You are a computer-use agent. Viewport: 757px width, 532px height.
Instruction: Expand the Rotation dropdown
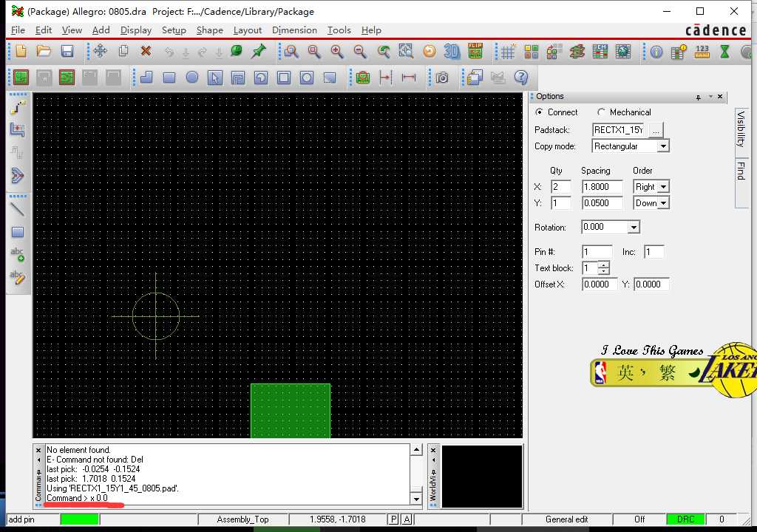[x=634, y=228]
